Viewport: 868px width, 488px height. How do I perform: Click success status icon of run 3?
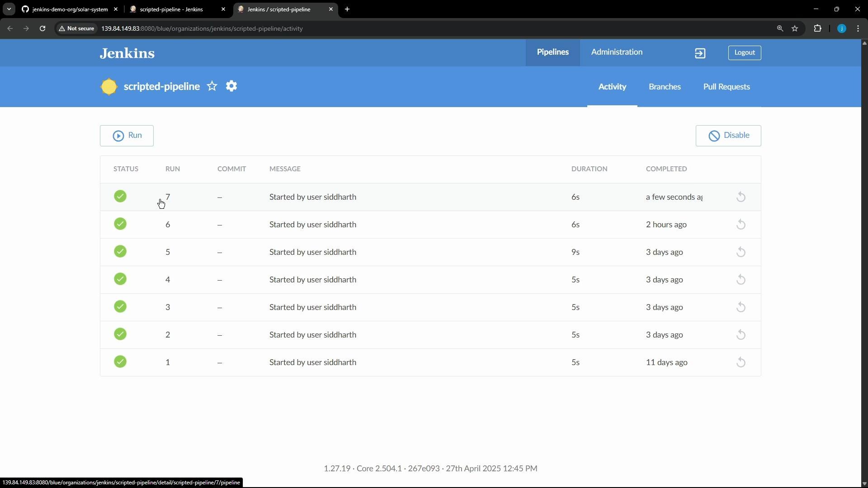tap(120, 307)
